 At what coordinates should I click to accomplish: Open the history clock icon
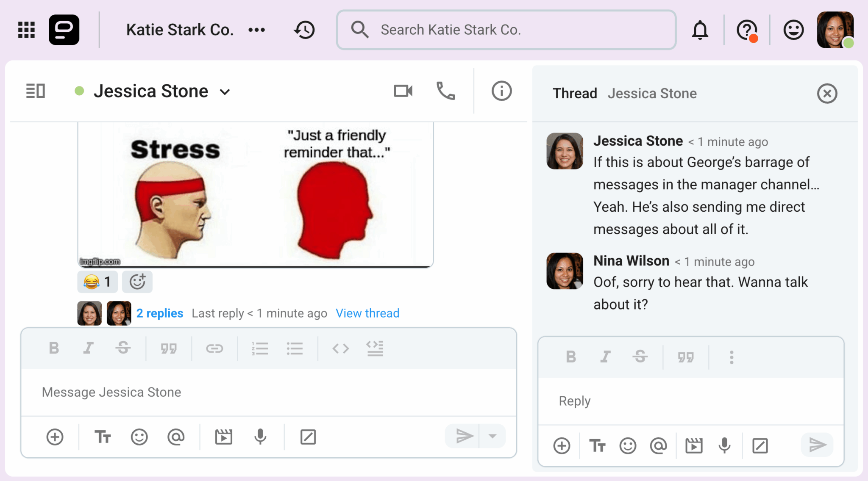tap(305, 30)
